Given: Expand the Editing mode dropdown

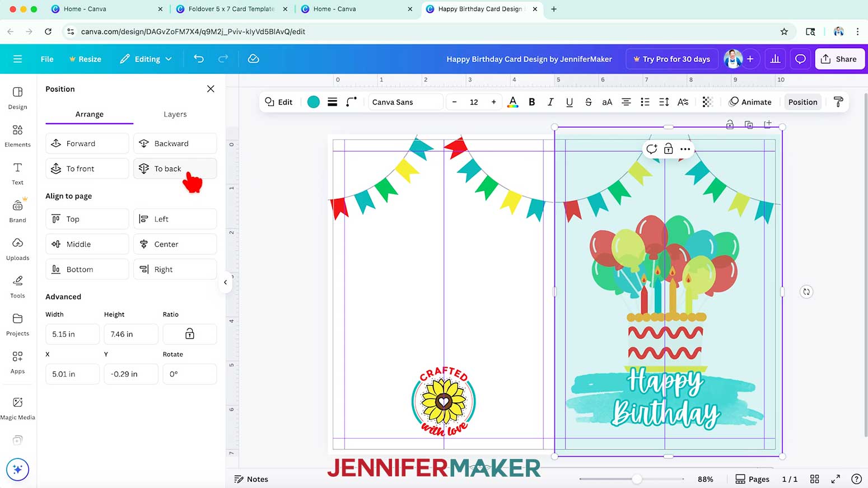Looking at the screenshot, I should (x=146, y=59).
